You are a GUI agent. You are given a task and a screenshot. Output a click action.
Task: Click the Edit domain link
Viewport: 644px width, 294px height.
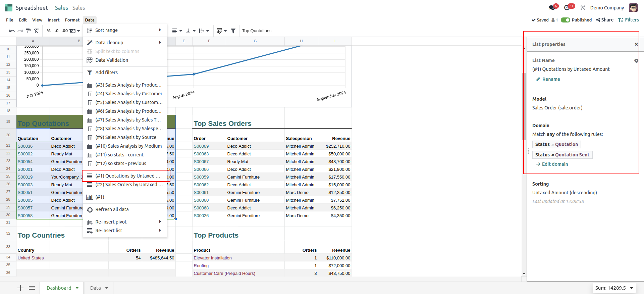tap(552, 164)
